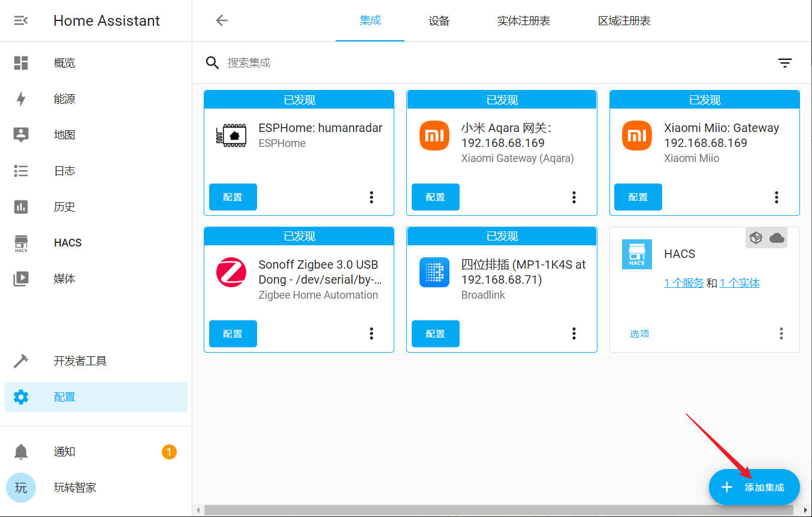Configure the Xiaomi Miio: Gateway integration

click(x=638, y=197)
